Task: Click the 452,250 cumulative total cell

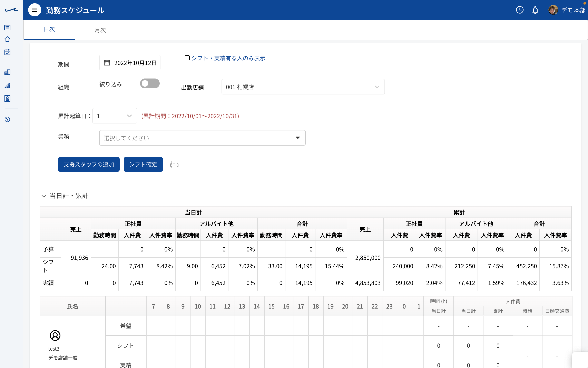Action: click(x=523, y=266)
